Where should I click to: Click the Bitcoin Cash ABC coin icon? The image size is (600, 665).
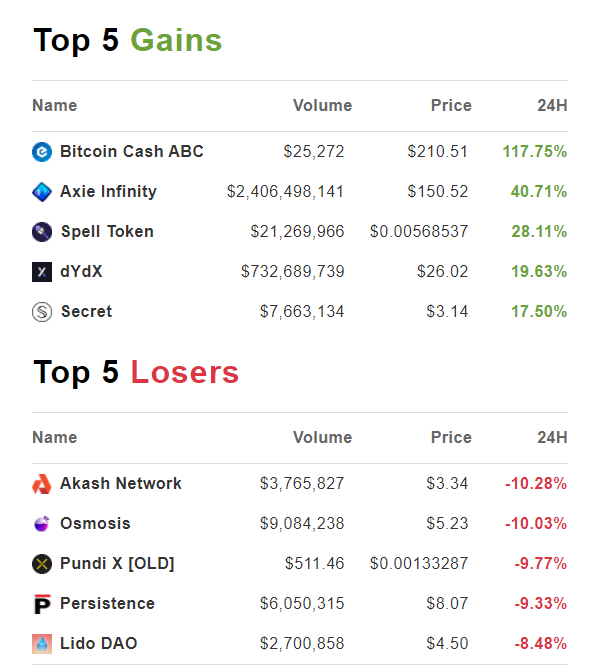(x=42, y=152)
